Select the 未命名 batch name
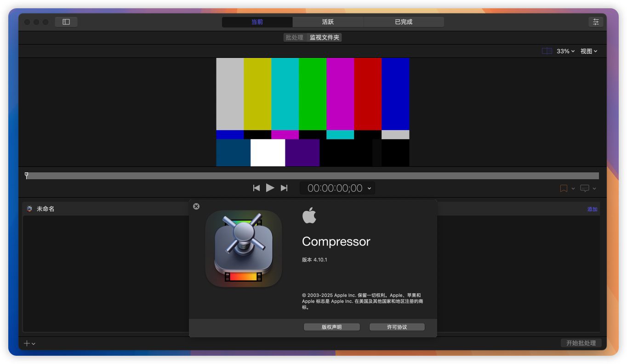This screenshot has width=627, height=364. coord(46,209)
